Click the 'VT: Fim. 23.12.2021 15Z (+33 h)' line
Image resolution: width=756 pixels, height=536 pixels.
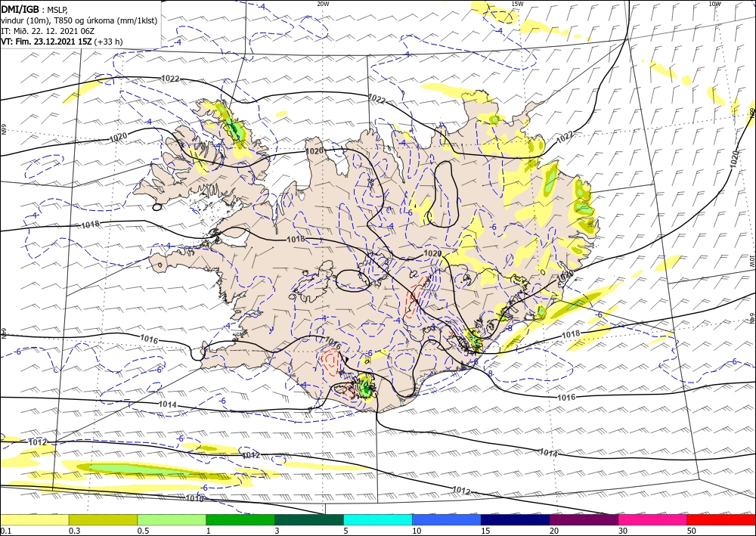point(62,42)
